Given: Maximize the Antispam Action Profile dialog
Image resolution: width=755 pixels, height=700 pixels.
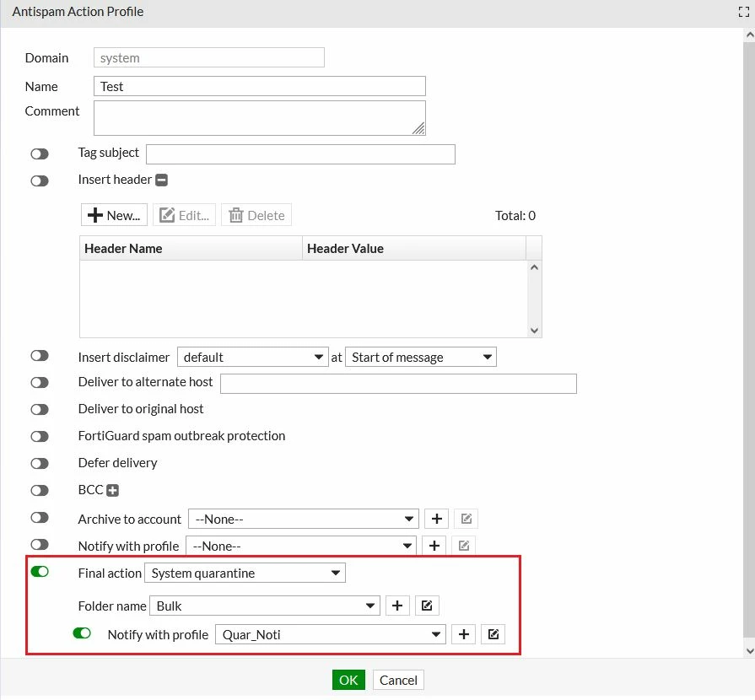Looking at the screenshot, I should [743, 12].
